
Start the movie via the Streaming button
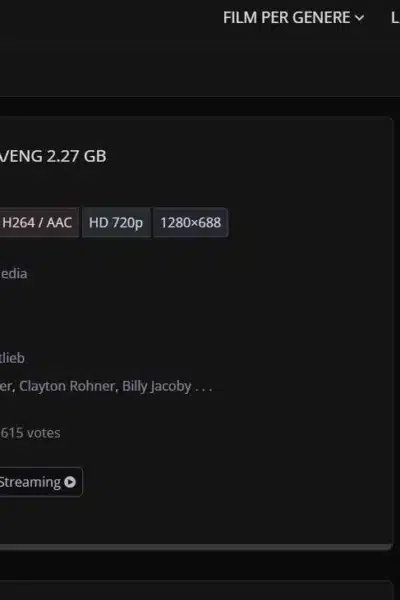(x=41, y=482)
